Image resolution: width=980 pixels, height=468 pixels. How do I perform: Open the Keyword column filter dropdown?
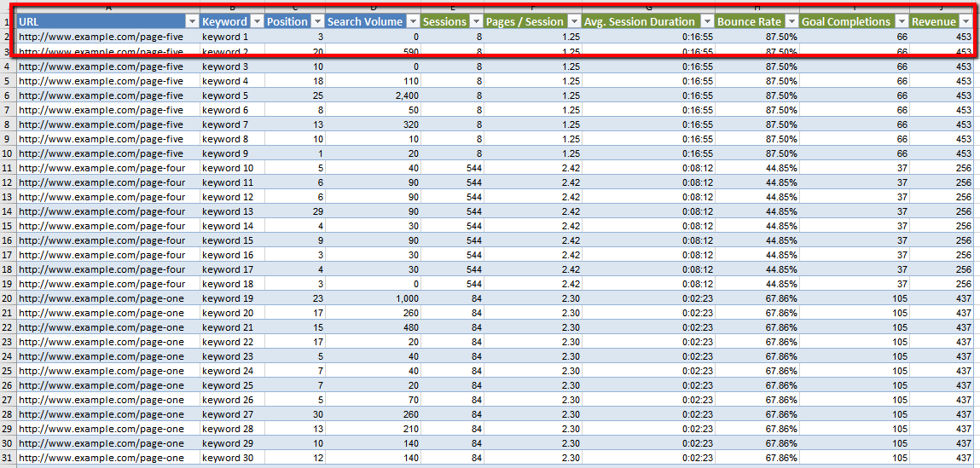point(258,22)
